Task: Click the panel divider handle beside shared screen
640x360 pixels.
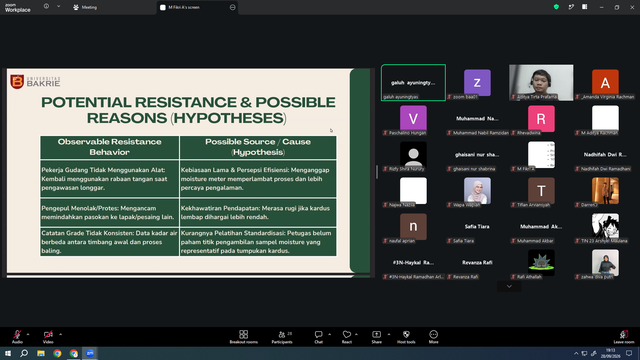Action: [376, 172]
